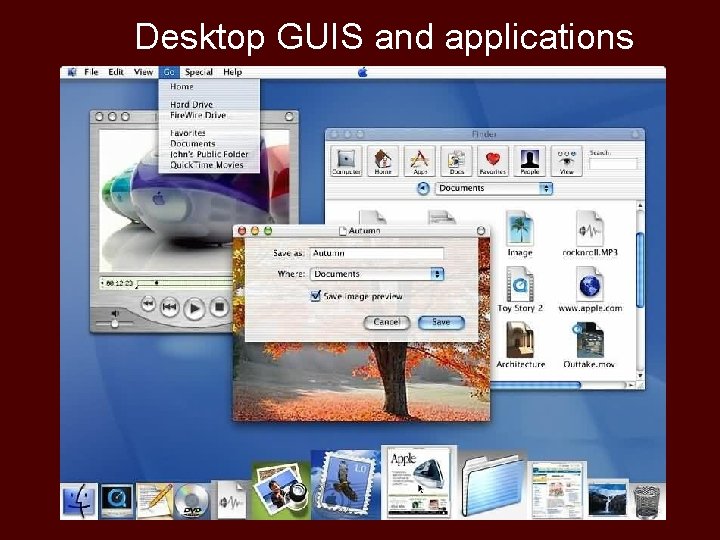Expand the Where Documents dropdown
720x540 pixels.
[x=377, y=274]
